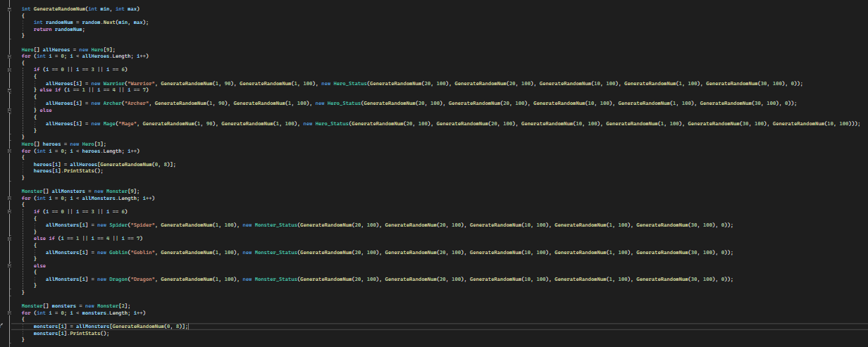Click 'Hero[] allHeroes = new Hero[9];' line
Screen dimensions: 868x347
coord(68,49)
